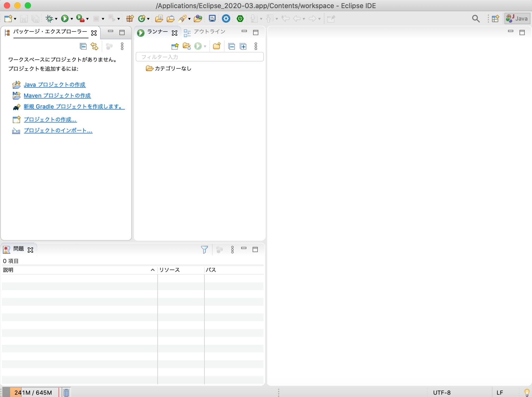Screen dimensions: 532x397
Task: Open the Run dropdown arrow in main toolbar
Action: coord(72,19)
